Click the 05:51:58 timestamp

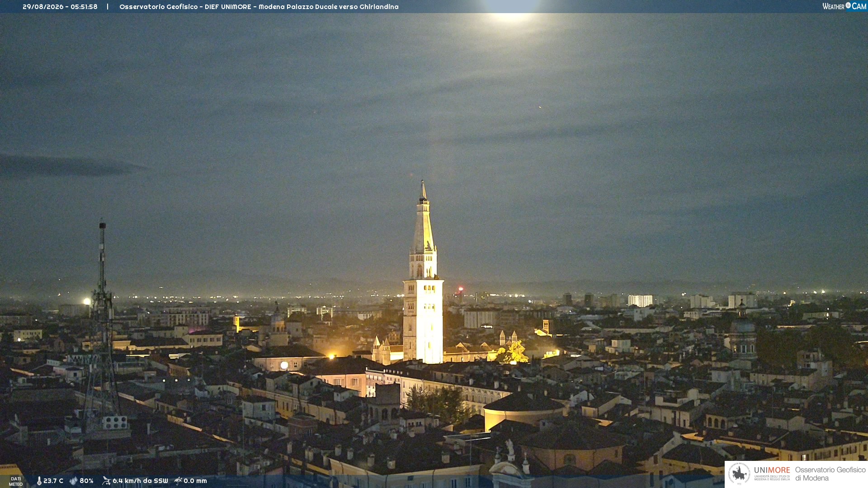click(x=84, y=7)
